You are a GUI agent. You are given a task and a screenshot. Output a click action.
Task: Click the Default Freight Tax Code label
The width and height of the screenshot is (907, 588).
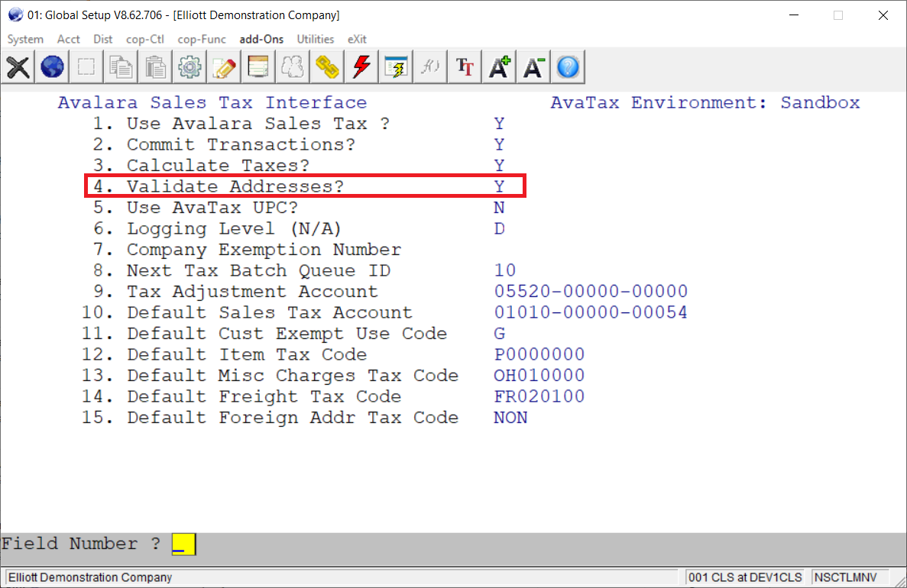[264, 396]
